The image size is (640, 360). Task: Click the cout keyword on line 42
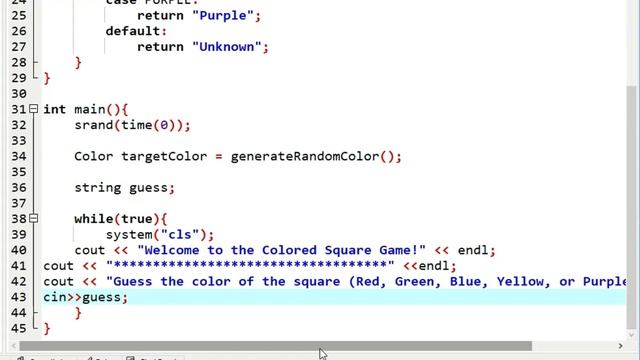pyautogui.click(x=58, y=282)
